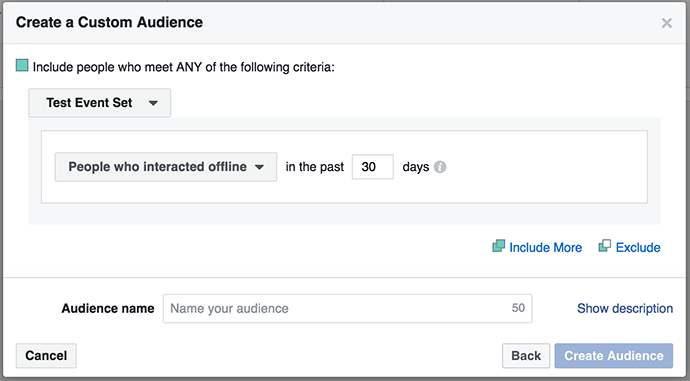Screen dimensions: 690x381
Task: Click the "Include people who meet ANY" criteria text
Action: [184, 67]
